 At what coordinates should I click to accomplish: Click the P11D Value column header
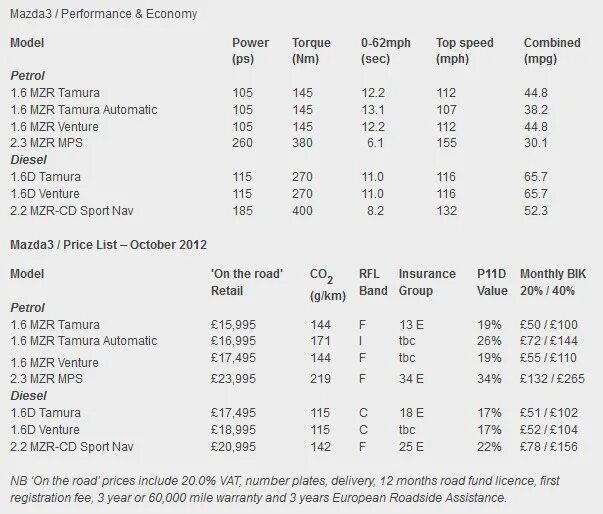492,282
